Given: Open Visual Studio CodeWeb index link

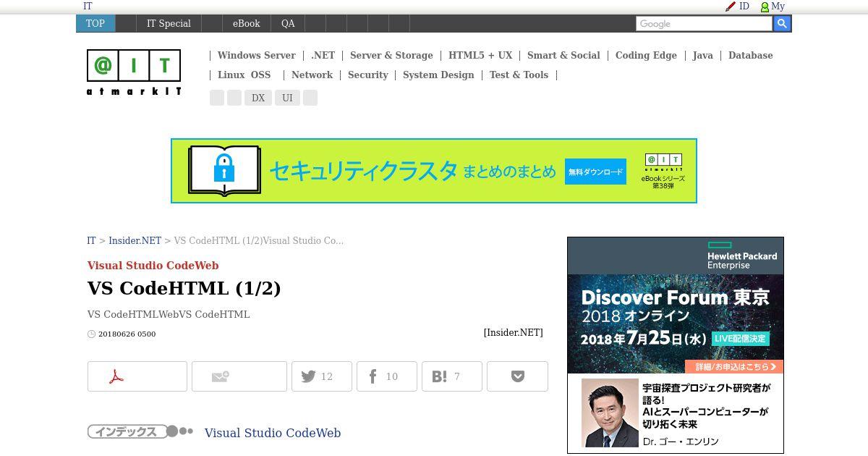Looking at the screenshot, I should pos(272,433).
